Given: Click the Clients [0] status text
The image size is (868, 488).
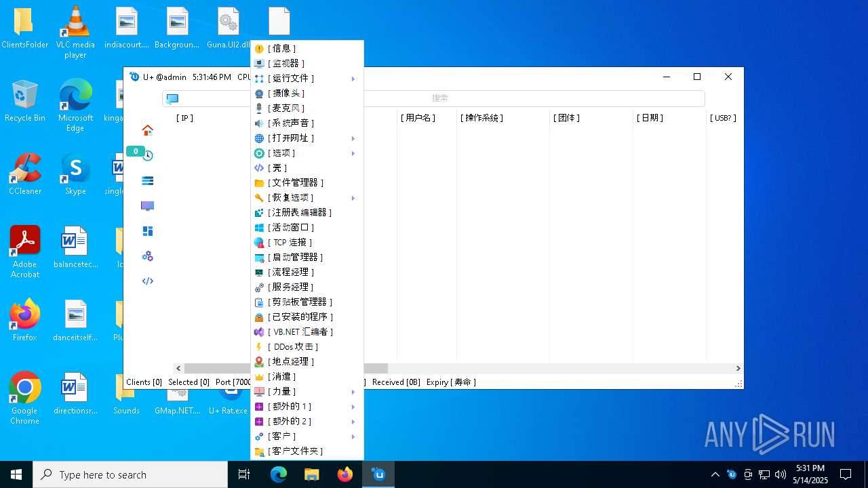Looking at the screenshot, I should [144, 382].
